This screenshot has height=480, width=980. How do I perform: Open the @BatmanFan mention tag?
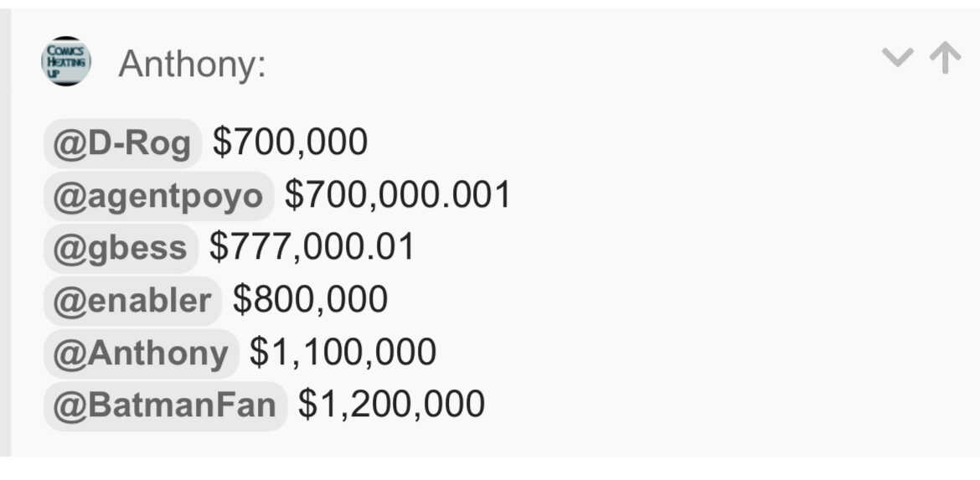click(165, 405)
